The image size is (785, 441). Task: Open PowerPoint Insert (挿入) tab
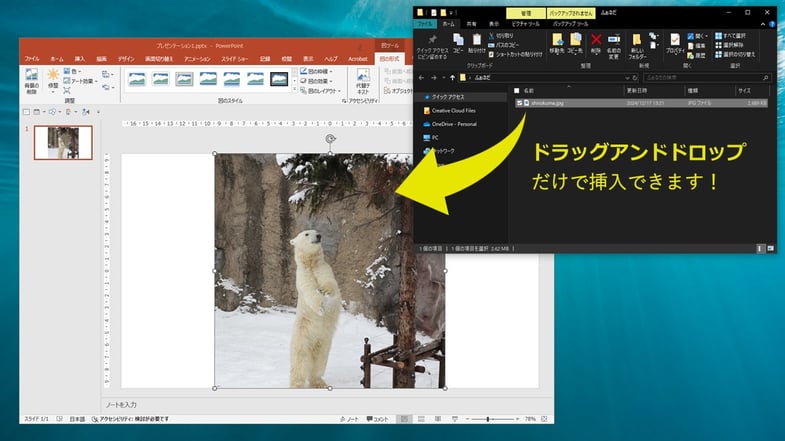click(80, 59)
